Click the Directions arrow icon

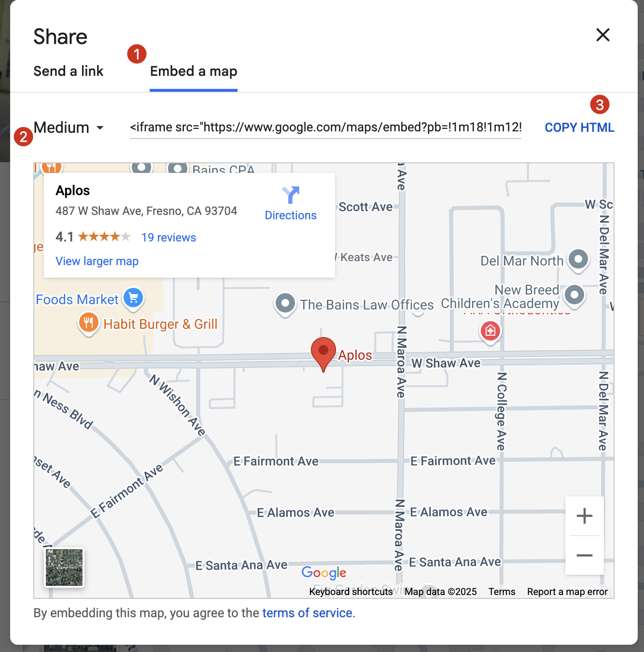(291, 195)
